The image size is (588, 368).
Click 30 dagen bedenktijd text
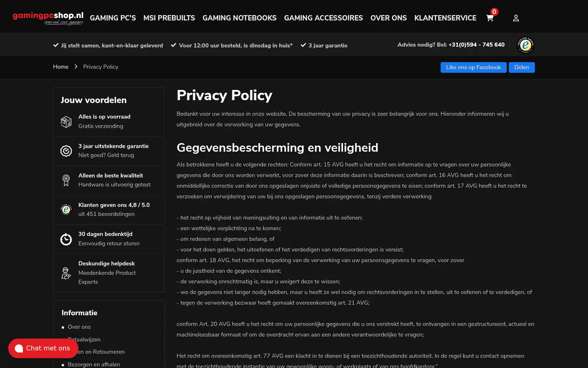click(x=105, y=234)
